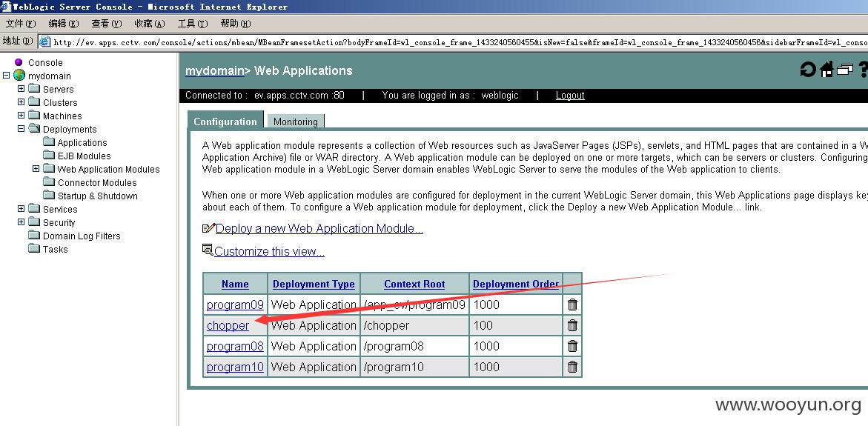Click the Servers folder icon
The height and width of the screenshot is (426, 868).
pos(34,89)
